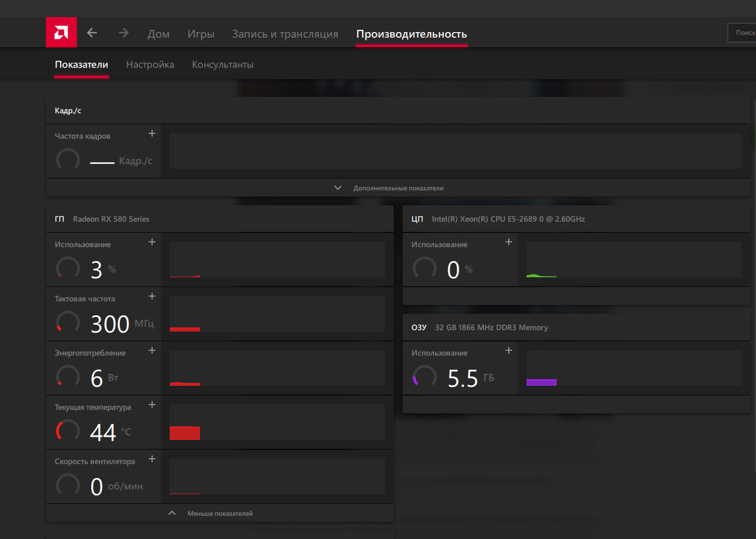The height and width of the screenshot is (539, 756).
Task: Select the Настройка sub-tab
Action: click(x=150, y=65)
